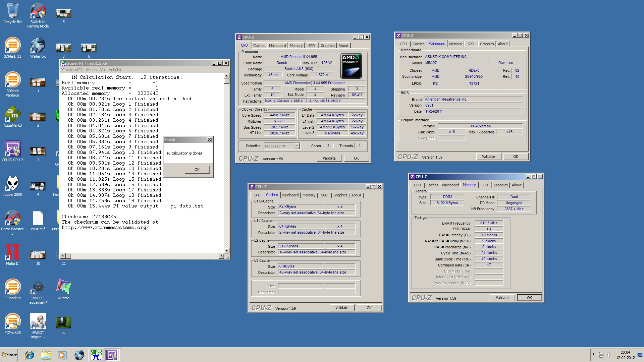644x362 pixels.
Task: Open Graphics tab in Mainboard CPU-Z window
Action: tap(487, 44)
